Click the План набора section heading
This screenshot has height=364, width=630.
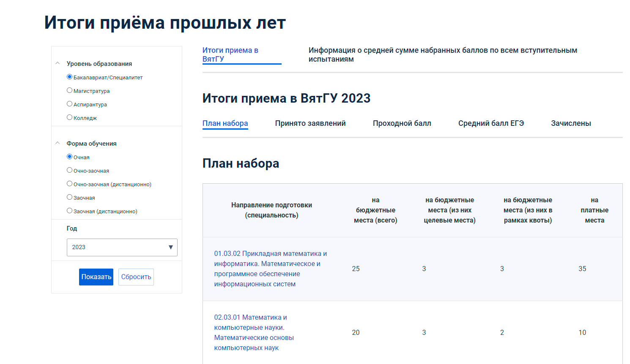(x=241, y=163)
